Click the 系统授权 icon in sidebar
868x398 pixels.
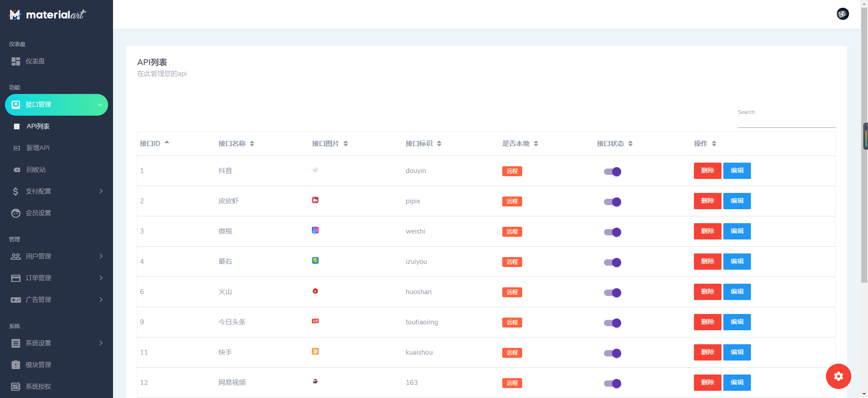[16, 387]
